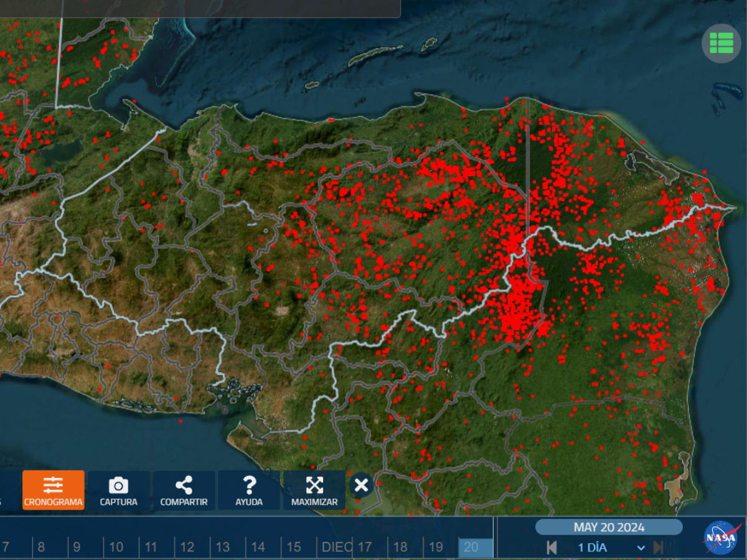Select day 19 on the timeline

coord(436,548)
